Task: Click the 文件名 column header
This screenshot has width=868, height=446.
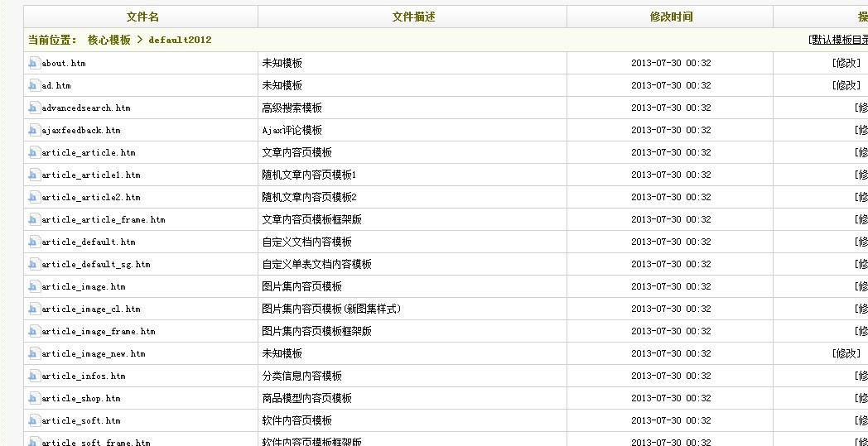Action: click(x=142, y=17)
